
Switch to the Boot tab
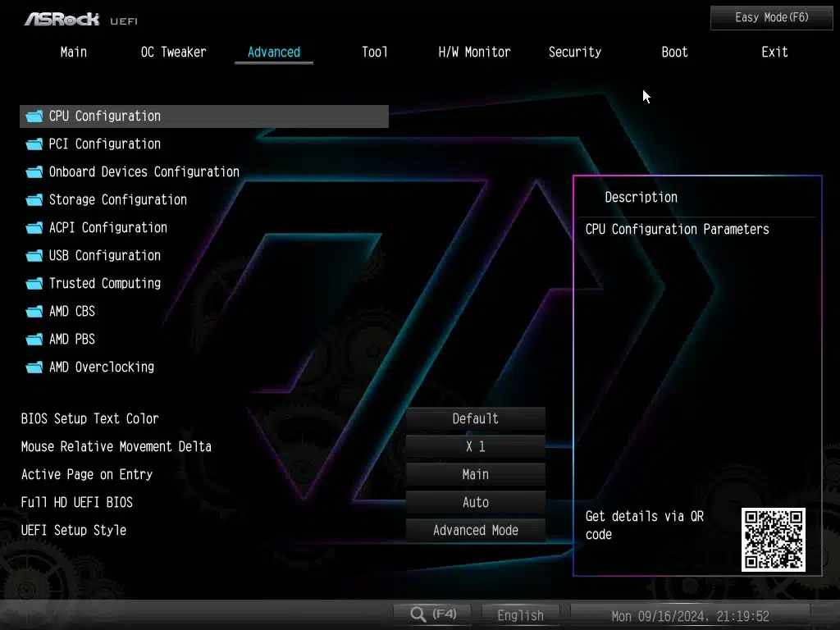674,52
